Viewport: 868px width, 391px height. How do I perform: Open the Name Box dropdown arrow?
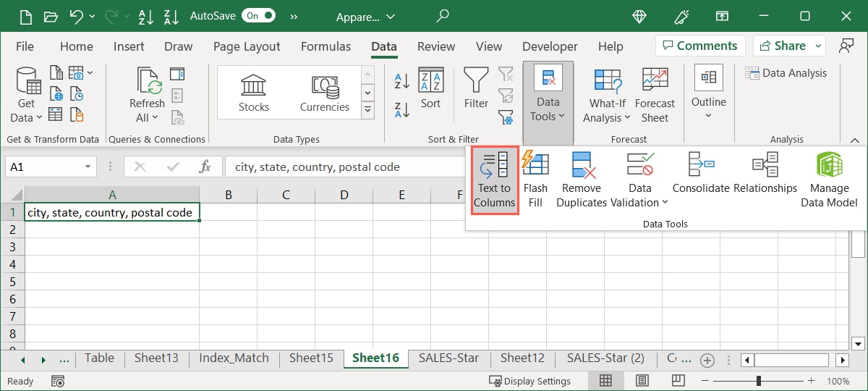(x=88, y=167)
